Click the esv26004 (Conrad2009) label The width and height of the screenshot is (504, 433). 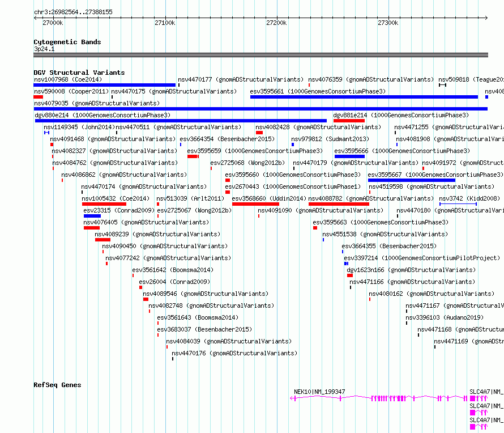(x=174, y=282)
